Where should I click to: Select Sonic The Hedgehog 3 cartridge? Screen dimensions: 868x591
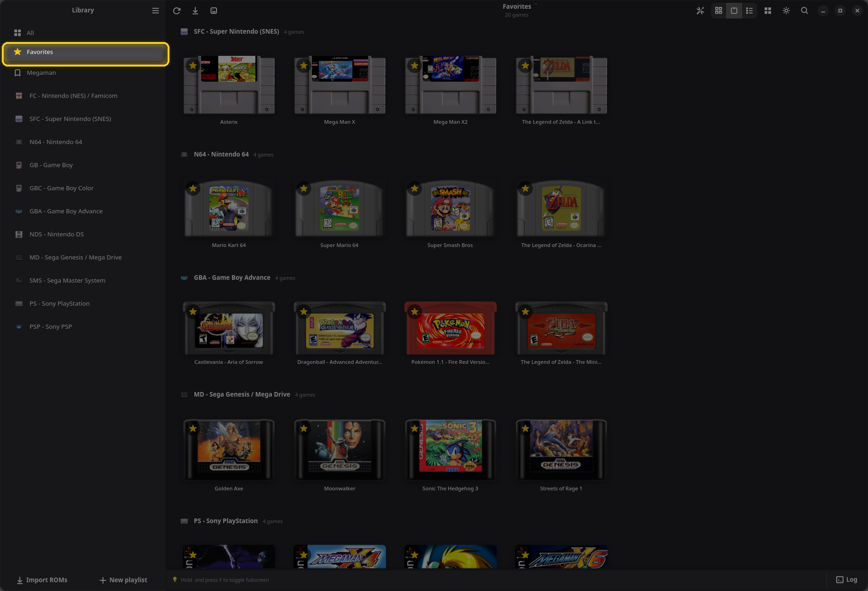pos(451,449)
